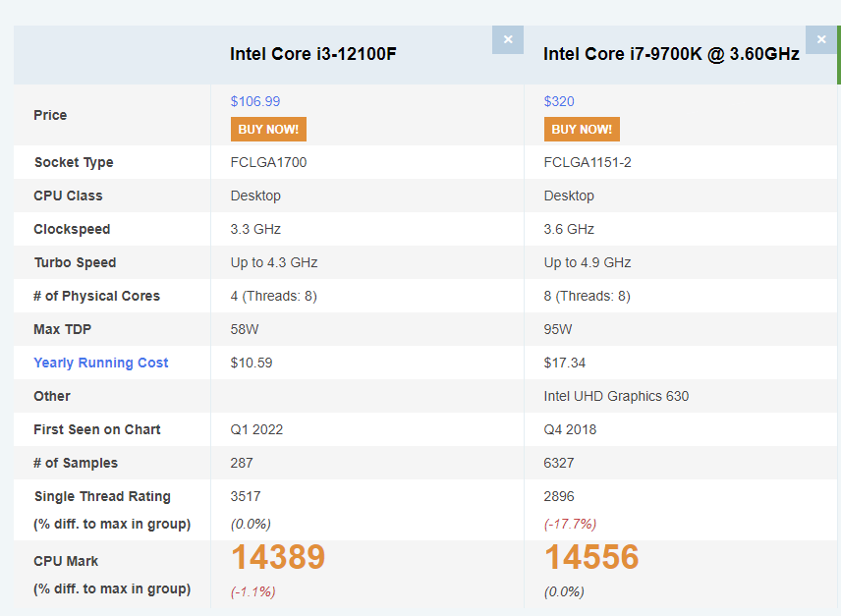This screenshot has width=841, height=616.
Task: Click the Price row label
Action: coord(50,115)
